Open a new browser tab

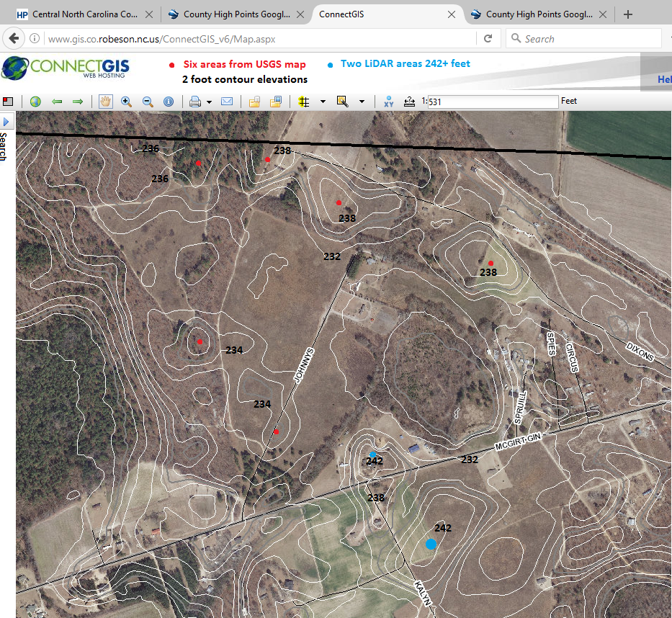point(628,14)
